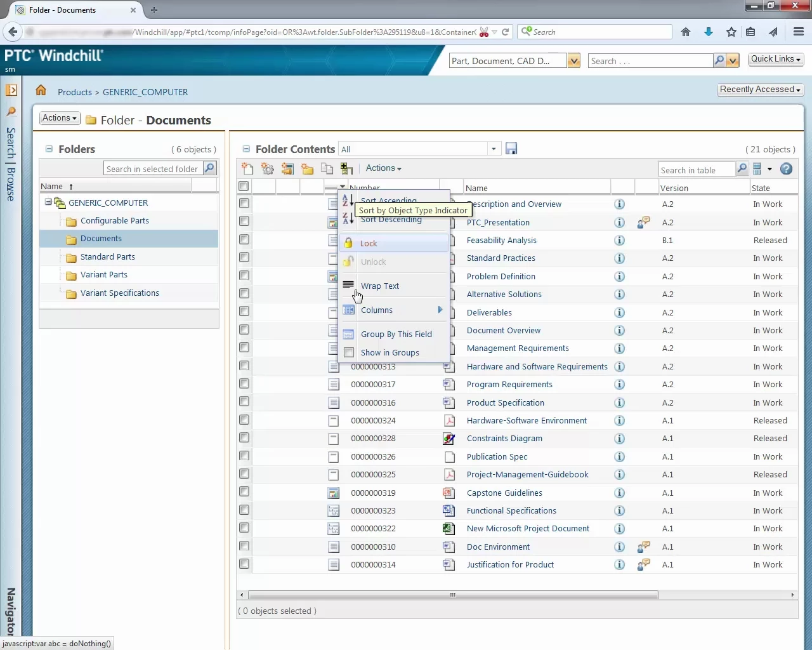Open info for Description and Overview

(620, 204)
